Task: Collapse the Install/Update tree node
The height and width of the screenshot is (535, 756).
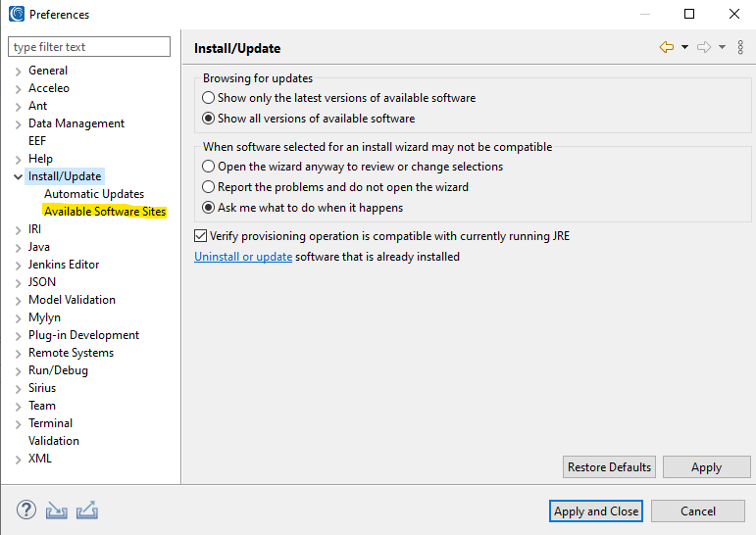Action: point(19,177)
